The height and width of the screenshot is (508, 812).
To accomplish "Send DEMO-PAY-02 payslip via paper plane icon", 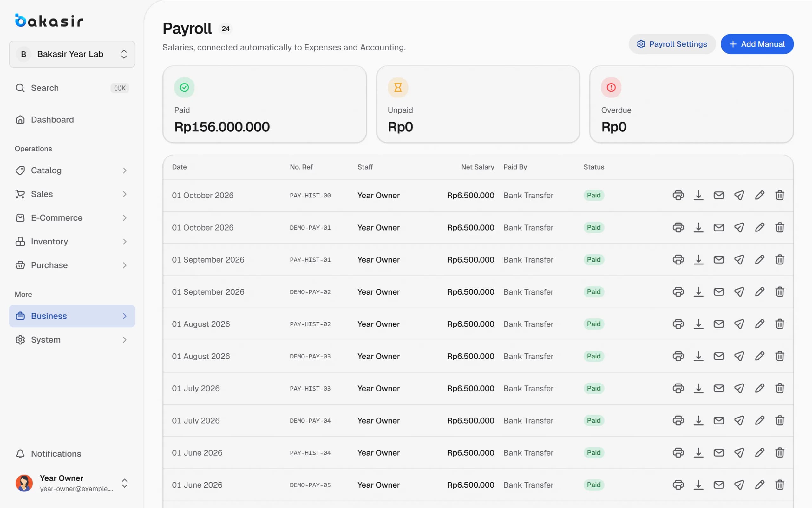I will click(739, 292).
